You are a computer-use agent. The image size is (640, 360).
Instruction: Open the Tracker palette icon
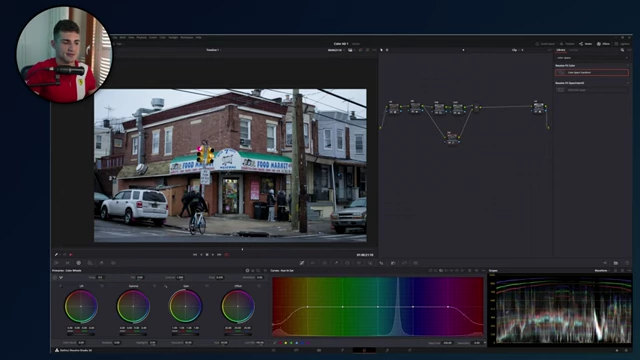[x=359, y=263]
